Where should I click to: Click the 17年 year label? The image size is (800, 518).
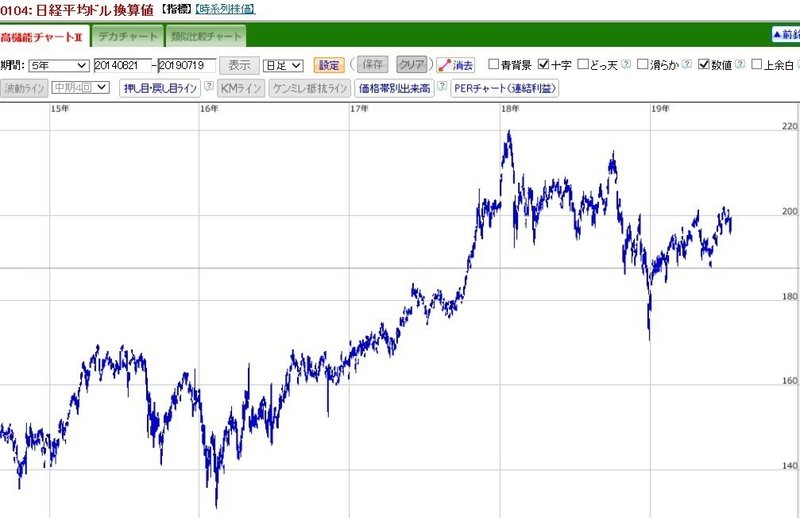359,108
